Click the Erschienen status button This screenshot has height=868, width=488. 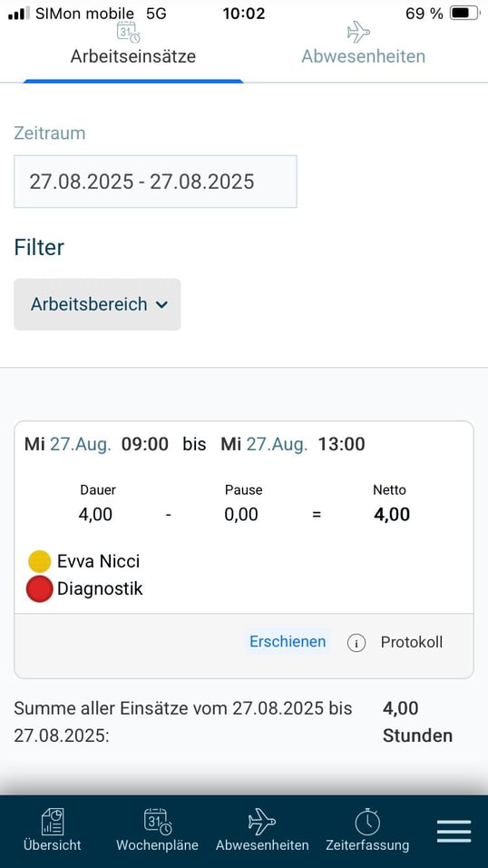click(288, 642)
